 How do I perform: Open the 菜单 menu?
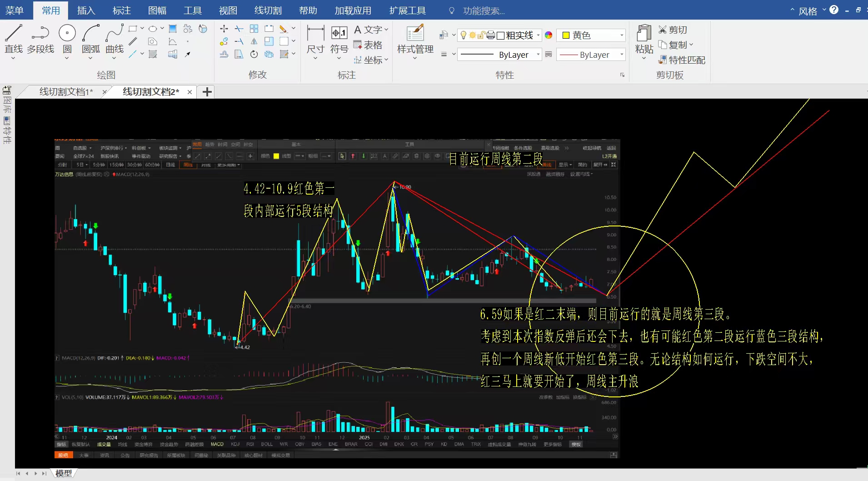click(x=15, y=10)
